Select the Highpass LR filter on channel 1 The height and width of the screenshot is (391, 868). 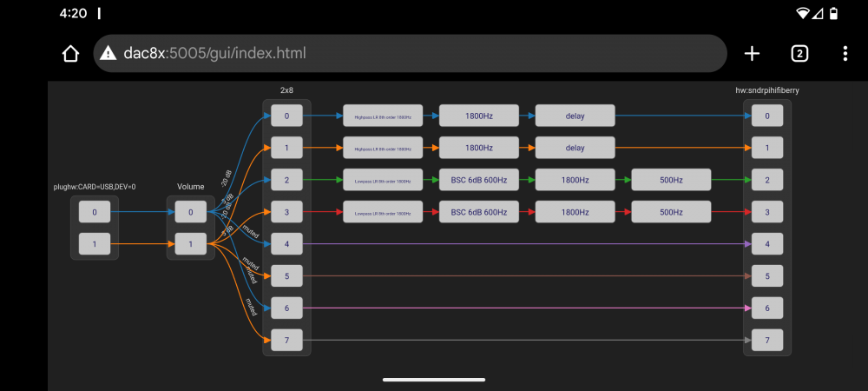pos(383,148)
